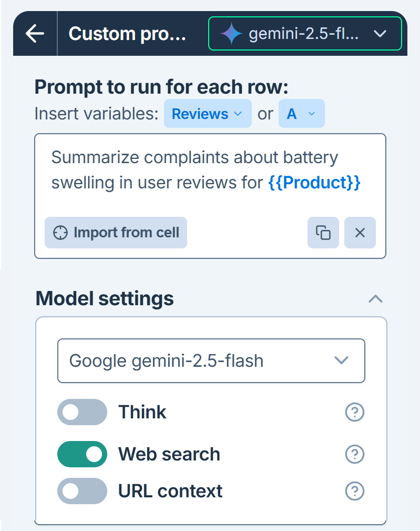Click the back arrow icon
The height and width of the screenshot is (531, 420).
click(35, 34)
